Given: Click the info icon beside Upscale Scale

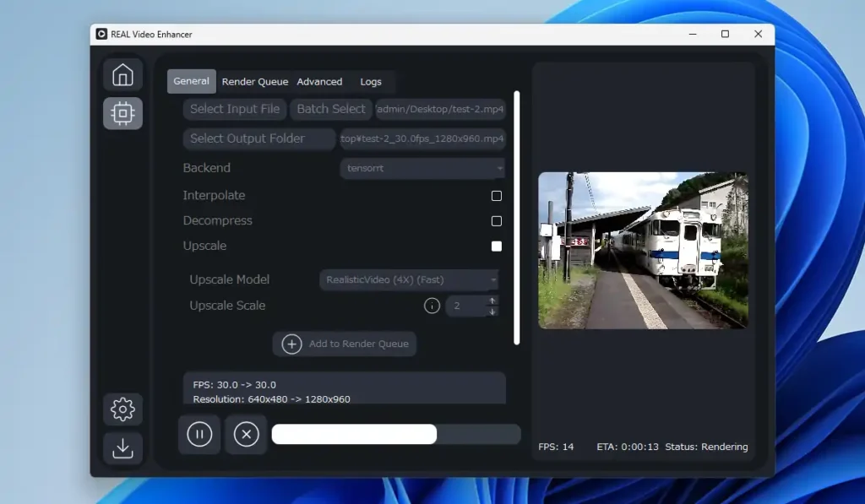Looking at the screenshot, I should click(x=432, y=306).
